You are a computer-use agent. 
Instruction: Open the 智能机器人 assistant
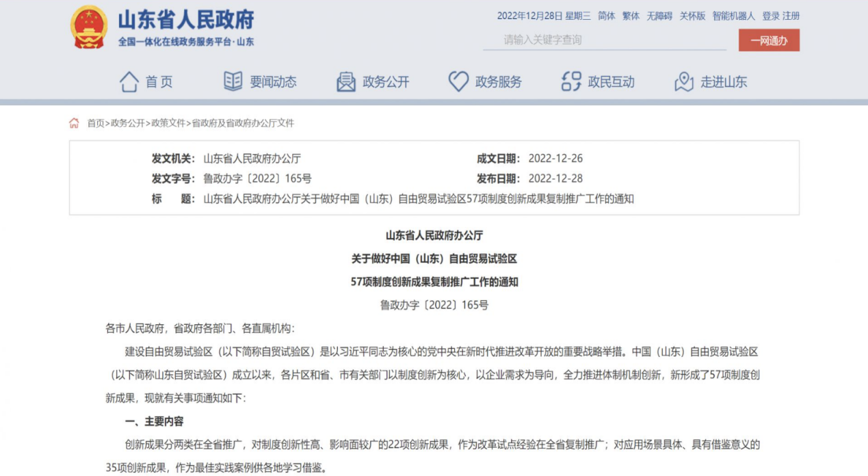pyautogui.click(x=734, y=16)
